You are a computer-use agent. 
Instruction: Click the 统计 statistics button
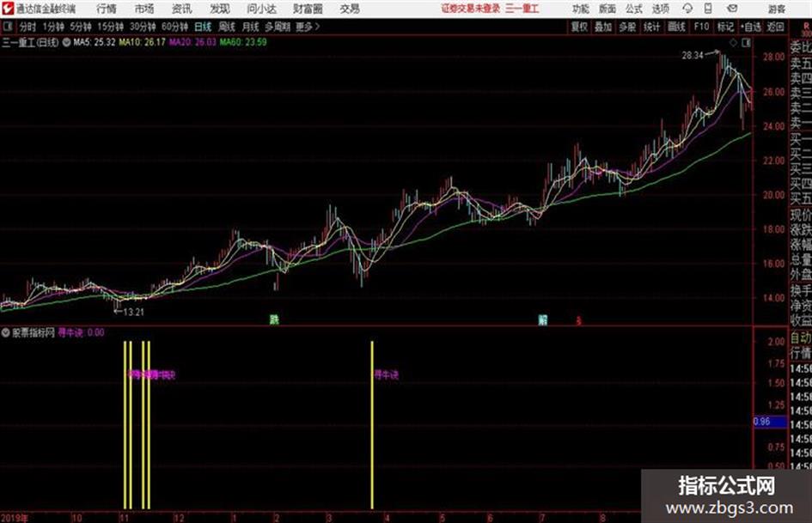tap(651, 27)
